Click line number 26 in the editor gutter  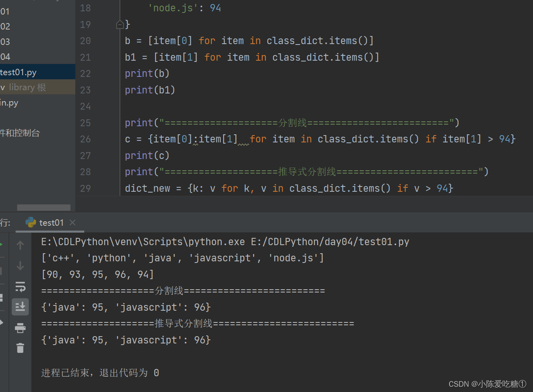click(x=85, y=139)
